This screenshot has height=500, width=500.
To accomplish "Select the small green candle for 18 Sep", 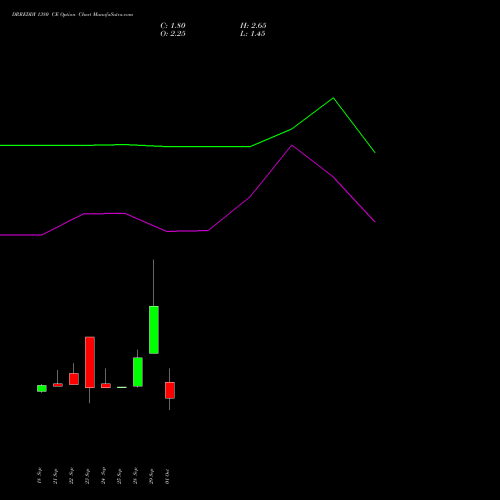I will 42,388.
